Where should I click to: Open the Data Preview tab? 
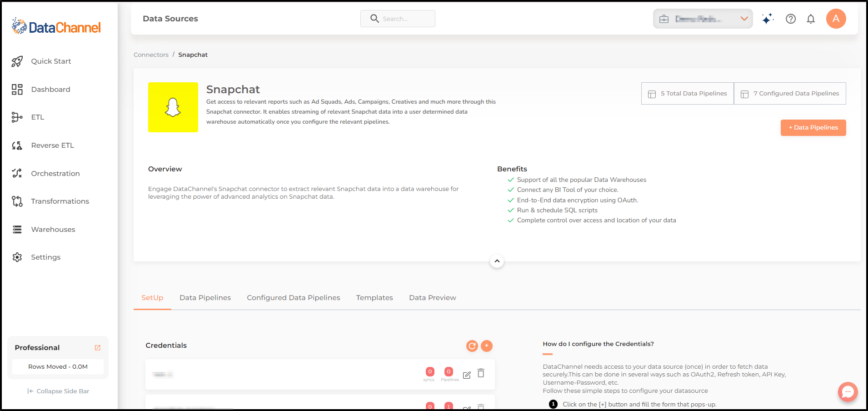click(x=432, y=298)
